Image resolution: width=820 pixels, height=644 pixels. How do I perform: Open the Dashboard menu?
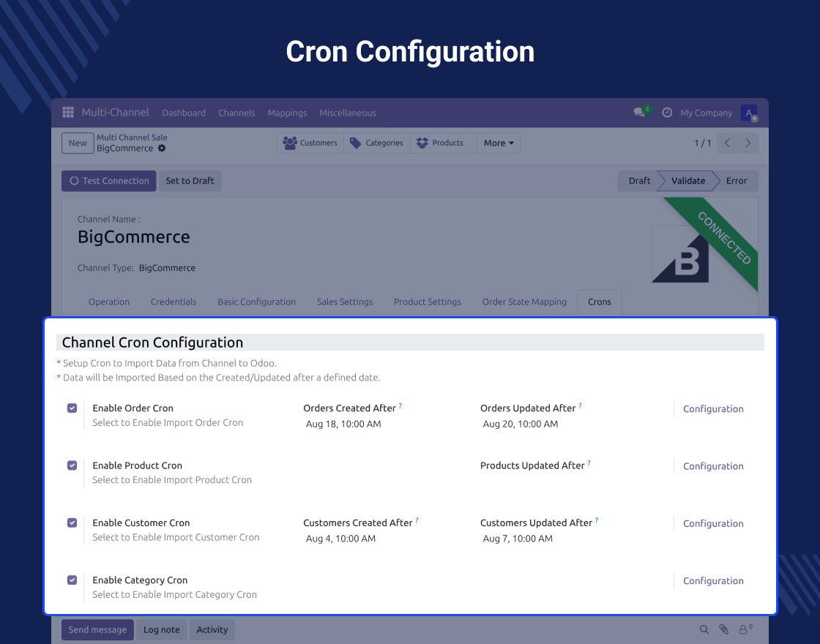pyautogui.click(x=184, y=113)
